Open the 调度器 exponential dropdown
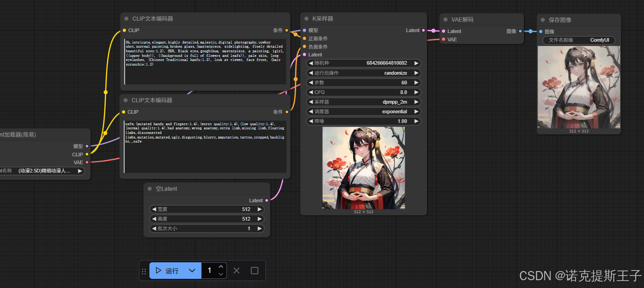 [363, 111]
